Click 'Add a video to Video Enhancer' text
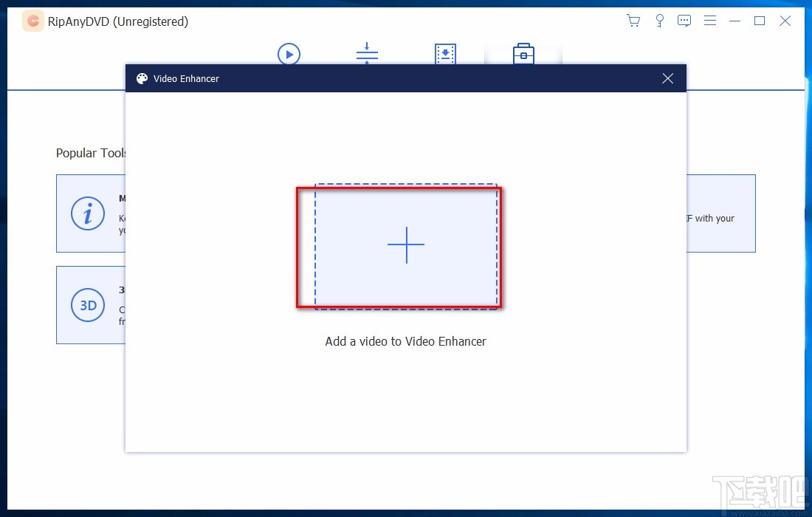This screenshot has height=517, width=812. coord(405,341)
